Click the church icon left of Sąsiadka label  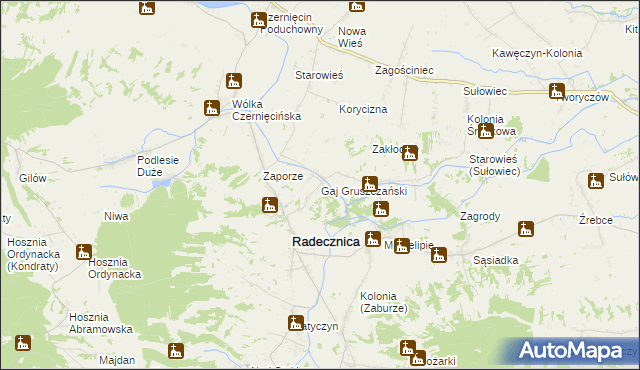(439, 255)
